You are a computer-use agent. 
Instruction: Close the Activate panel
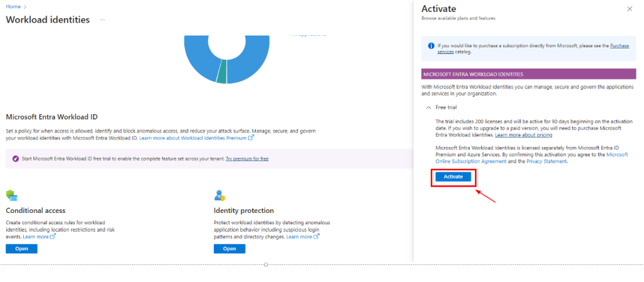pyautogui.click(x=630, y=9)
